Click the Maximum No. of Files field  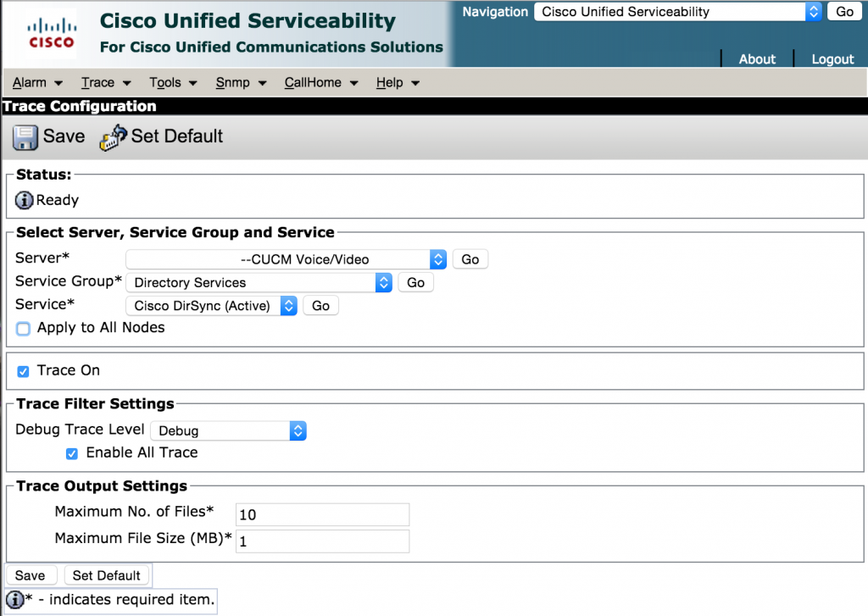pos(322,514)
